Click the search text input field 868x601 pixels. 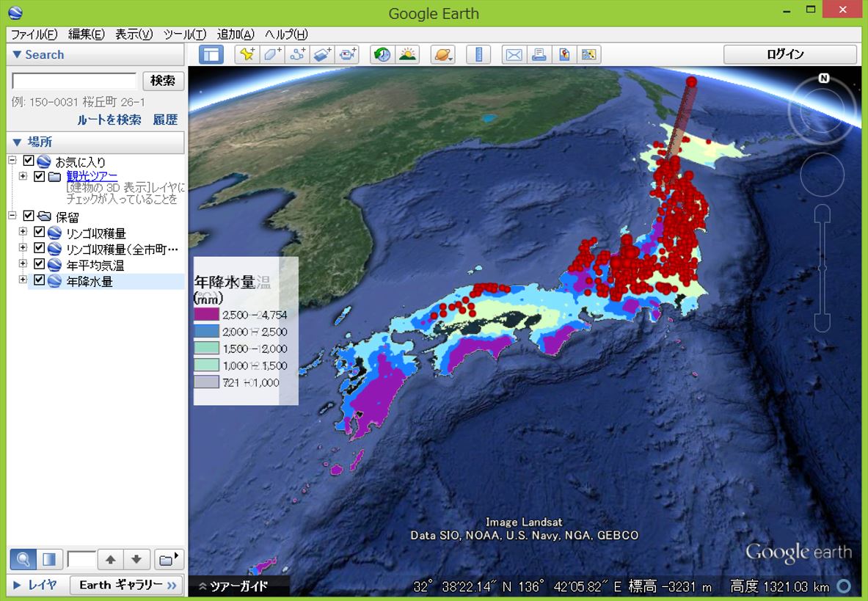tap(74, 81)
